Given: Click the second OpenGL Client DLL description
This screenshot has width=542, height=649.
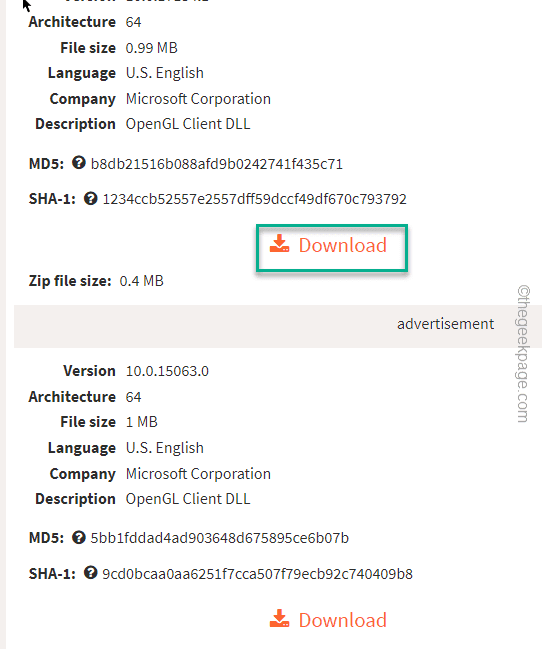Looking at the screenshot, I should coord(188,499).
